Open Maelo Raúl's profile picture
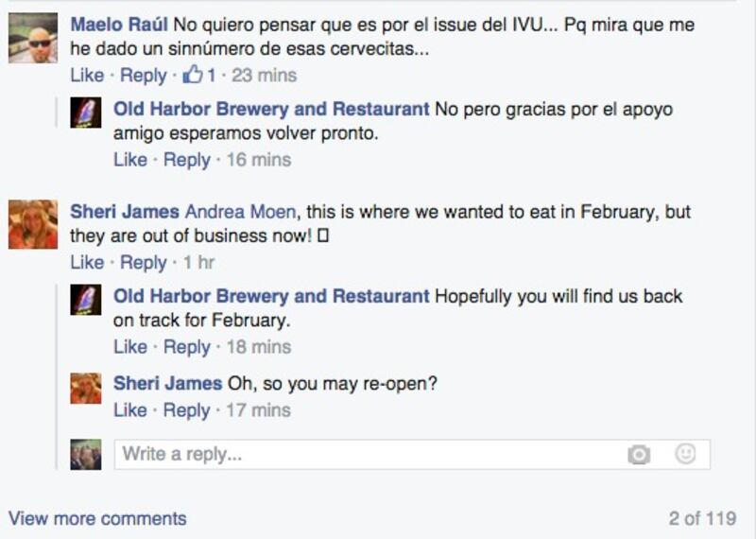 pyautogui.click(x=33, y=39)
